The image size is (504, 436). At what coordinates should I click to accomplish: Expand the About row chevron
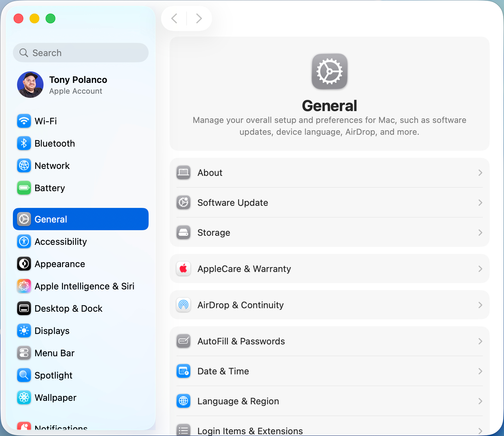pyautogui.click(x=480, y=173)
